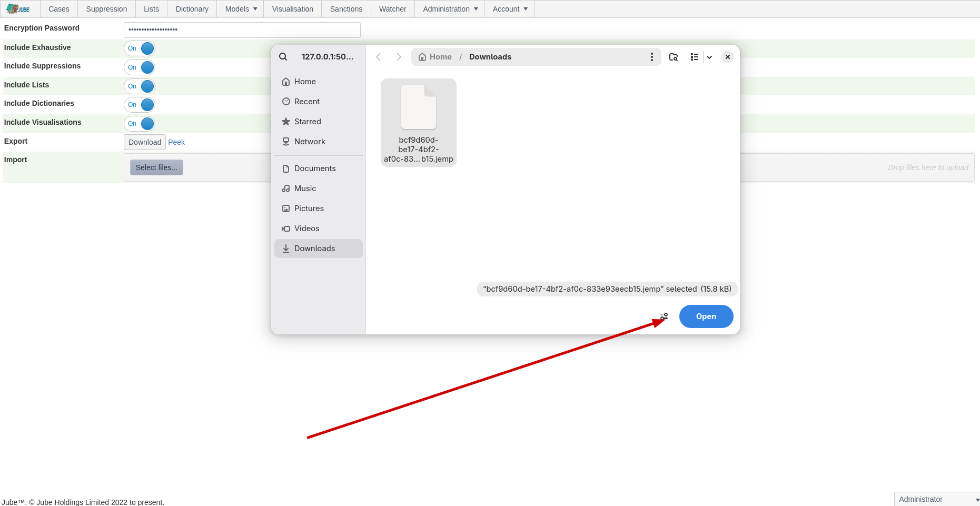Toggle Include Suppressions switch
Image resolution: width=980 pixels, height=506 pixels.
(x=140, y=67)
